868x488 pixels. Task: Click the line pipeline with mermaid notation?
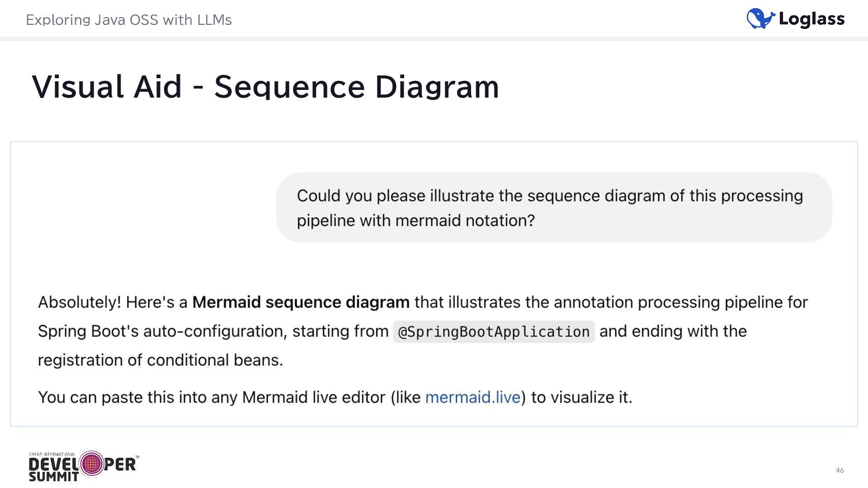tap(415, 221)
